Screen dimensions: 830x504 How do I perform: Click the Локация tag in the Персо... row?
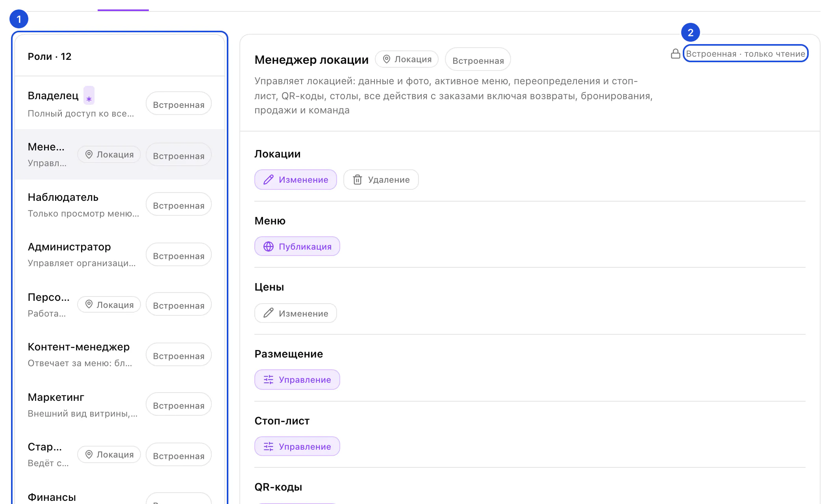(x=109, y=304)
